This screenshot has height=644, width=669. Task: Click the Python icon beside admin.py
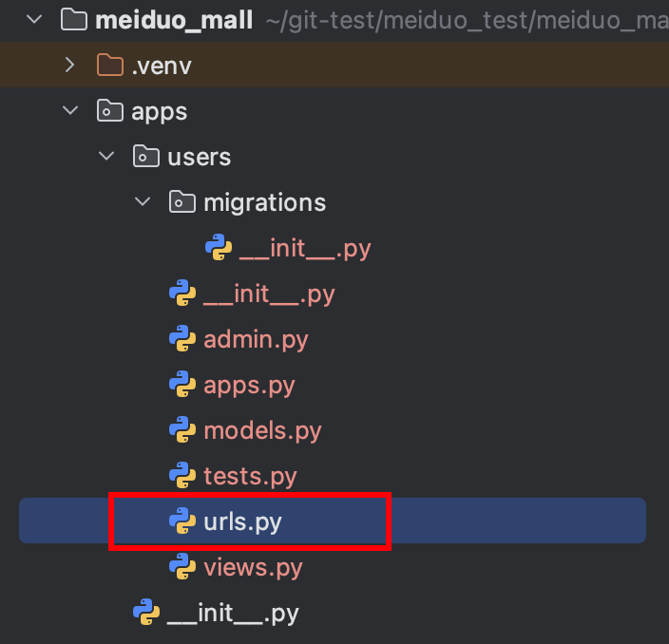pos(182,339)
